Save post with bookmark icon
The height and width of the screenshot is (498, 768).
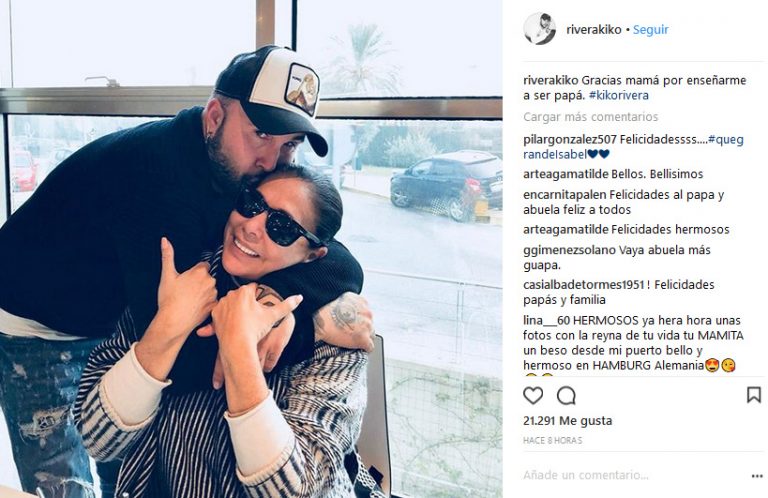(x=754, y=395)
